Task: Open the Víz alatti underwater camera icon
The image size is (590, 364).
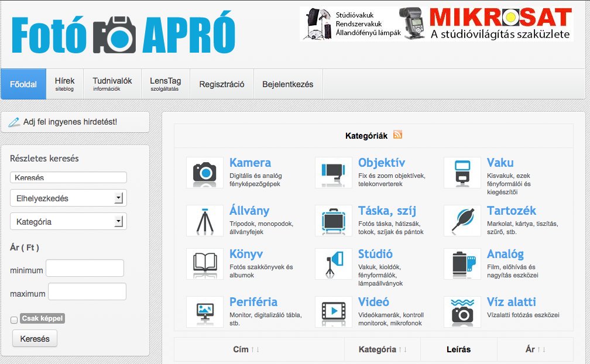Action: [462, 311]
